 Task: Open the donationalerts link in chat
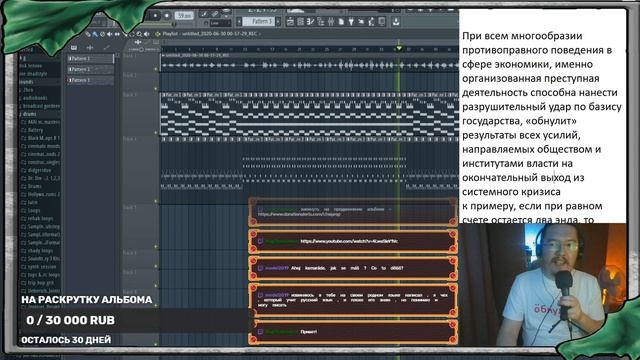tap(299, 214)
